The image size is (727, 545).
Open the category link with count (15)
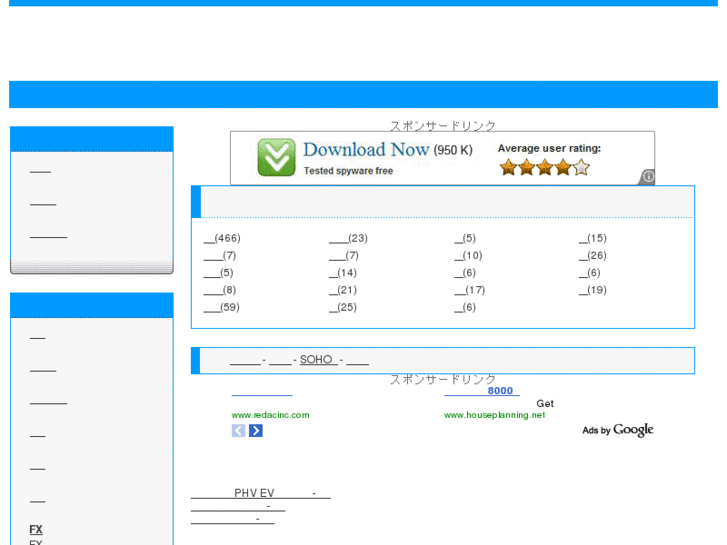tap(593, 238)
